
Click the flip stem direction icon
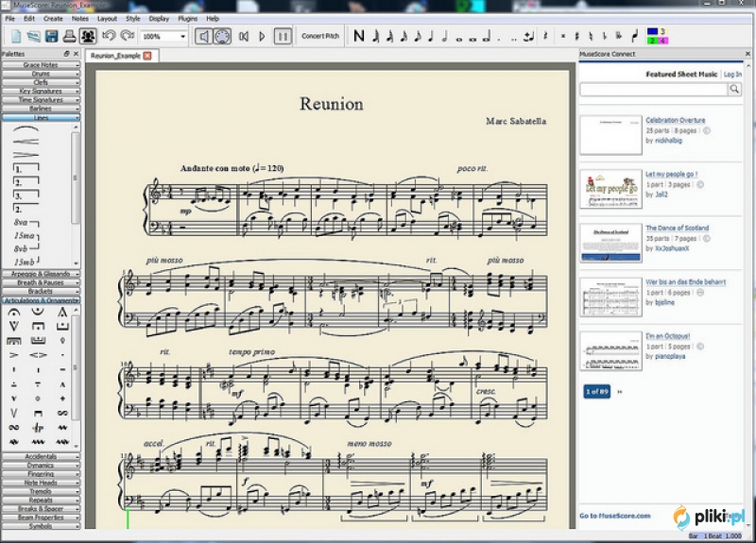tap(635, 36)
